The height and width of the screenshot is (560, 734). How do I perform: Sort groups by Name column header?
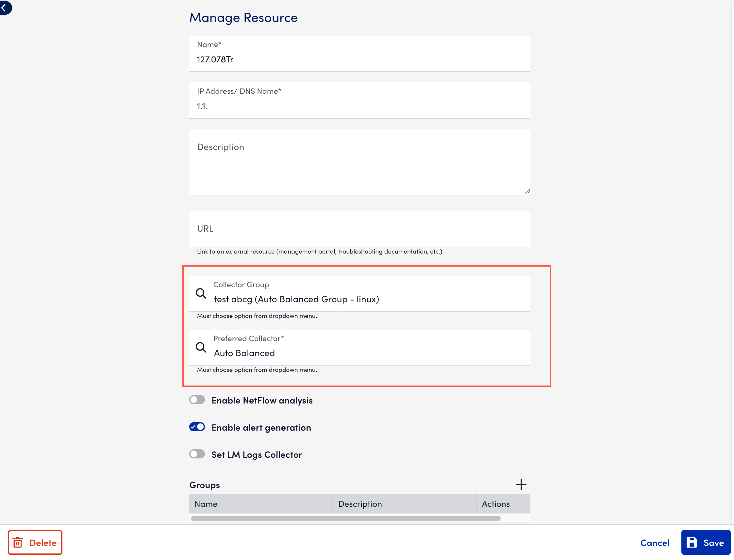[261, 504]
